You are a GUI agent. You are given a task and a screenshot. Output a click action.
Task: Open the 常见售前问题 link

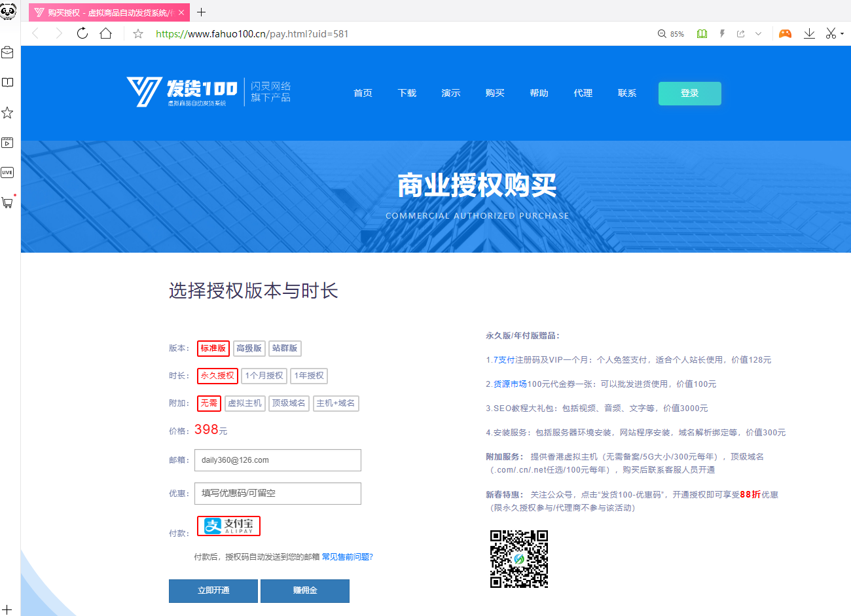click(x=347, y=557)
